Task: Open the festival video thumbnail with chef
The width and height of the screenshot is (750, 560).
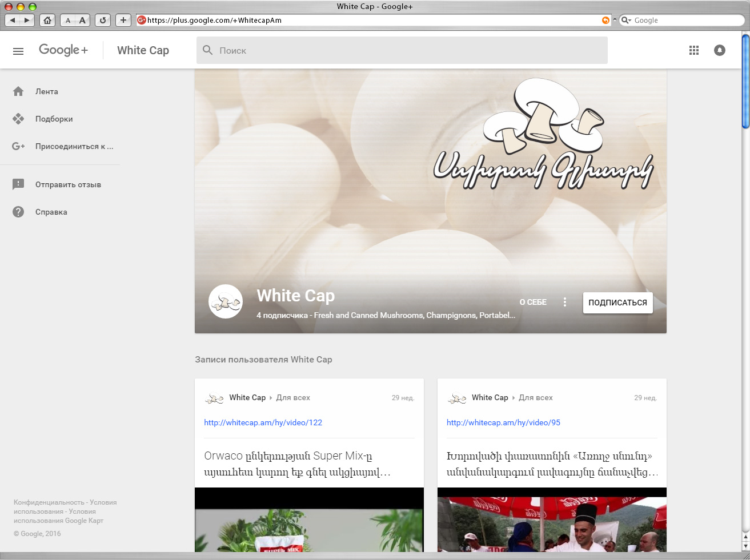Action: click(x=552, y=519)
